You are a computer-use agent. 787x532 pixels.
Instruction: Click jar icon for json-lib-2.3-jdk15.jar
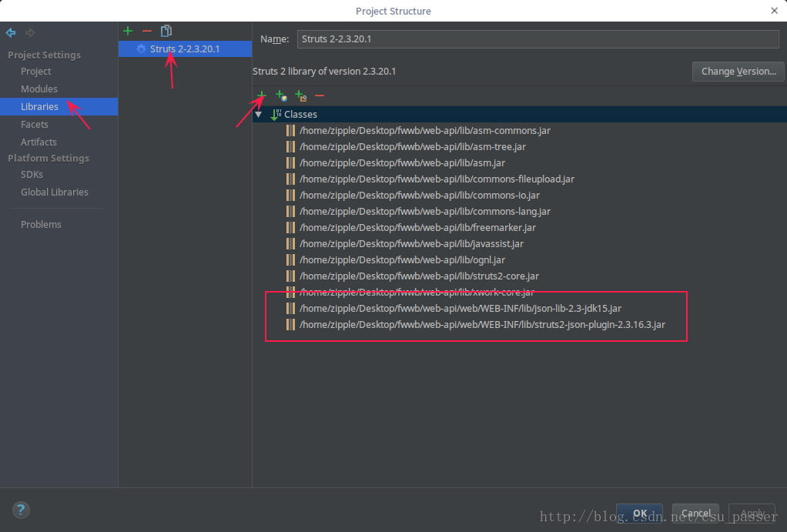290,308
